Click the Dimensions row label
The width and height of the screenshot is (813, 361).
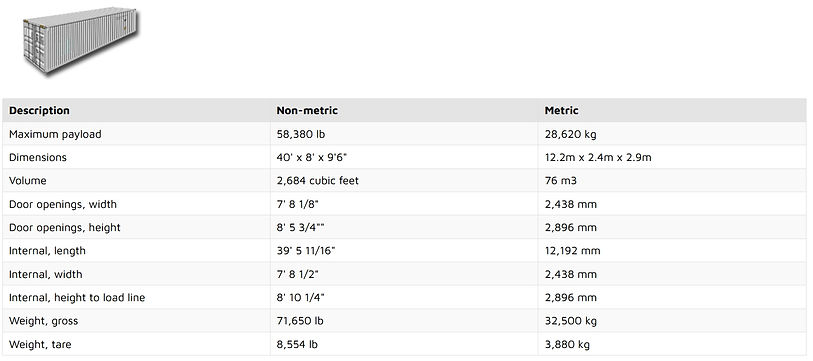[x=38, y=157]
